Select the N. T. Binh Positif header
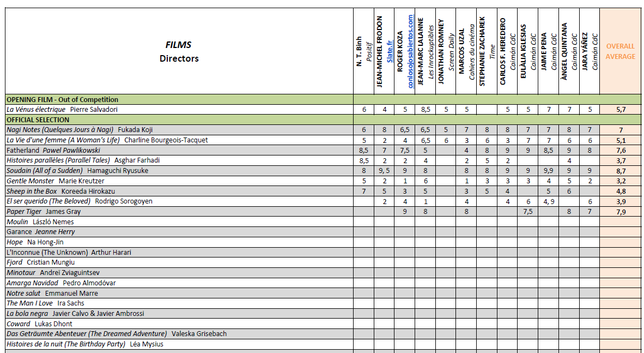Screen dimensions: 644x353 tap(363, 51)
